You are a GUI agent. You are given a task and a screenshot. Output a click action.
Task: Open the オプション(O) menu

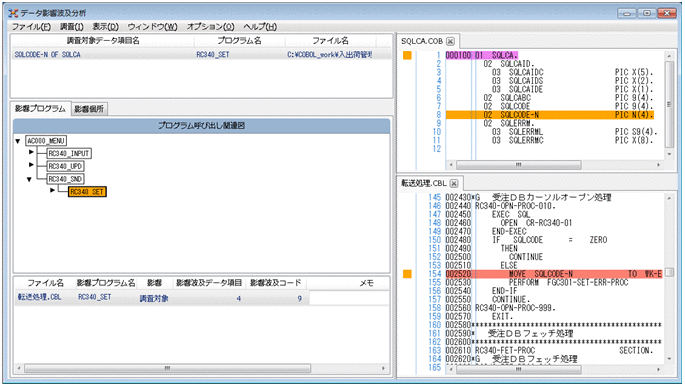click(x=211, y=27)
